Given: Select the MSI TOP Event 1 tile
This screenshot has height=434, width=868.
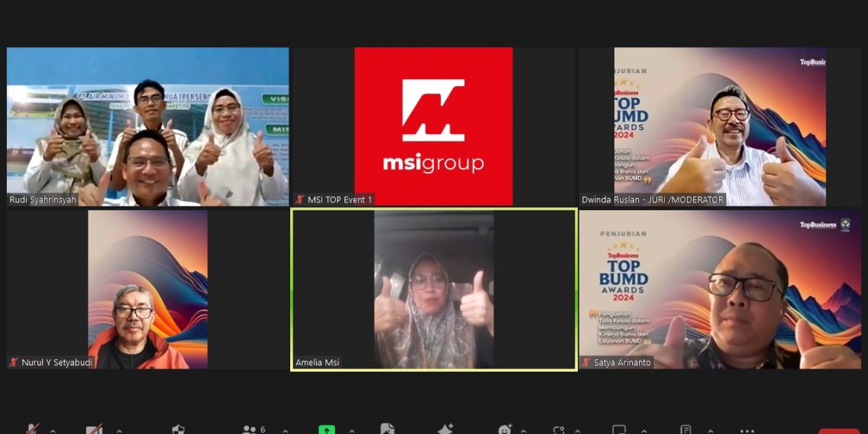Looking at the screenshot, I should pos(433,126).
